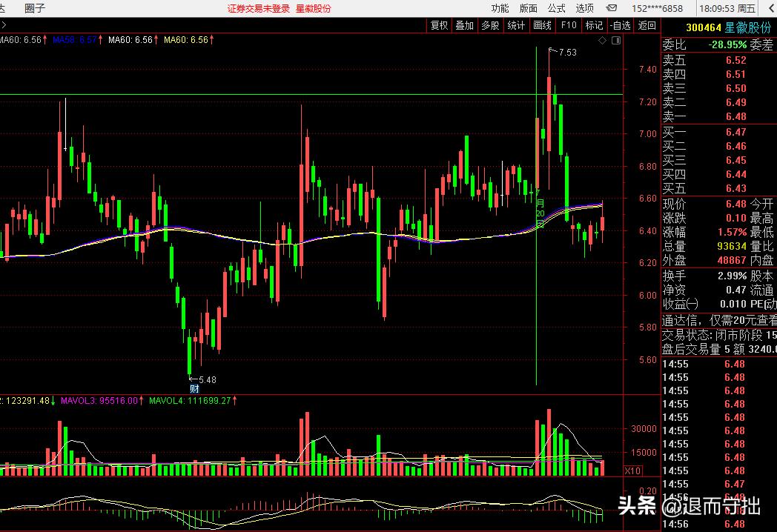Viewport: 777px width, 532px height.
Task: Toggle 复权 price adjustment
Action: [x=439, y=25]
